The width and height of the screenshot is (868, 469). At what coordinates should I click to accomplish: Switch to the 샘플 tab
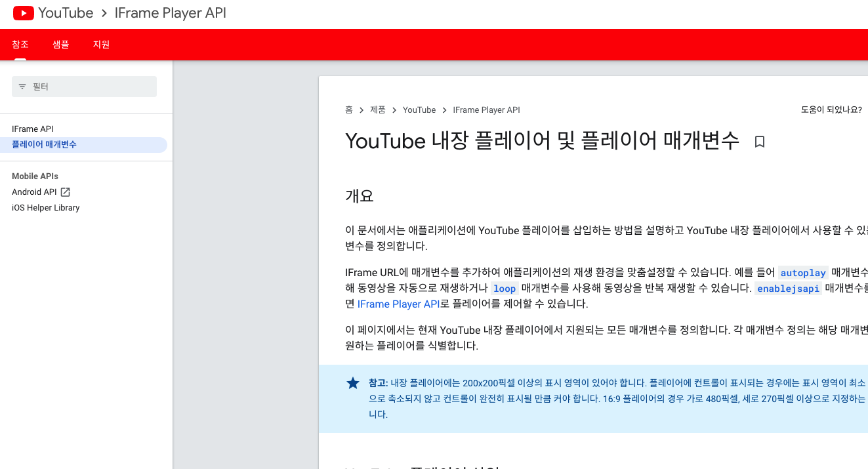pos(61,45)
